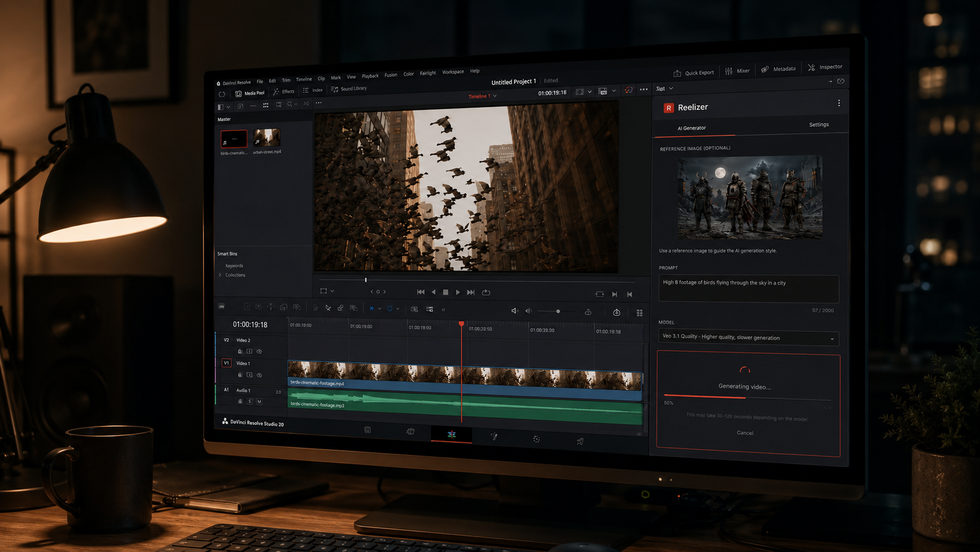The width and height of the screenshot is (980, 552).
Task: Expand the Collections smart bin
Action: [220, 275]
